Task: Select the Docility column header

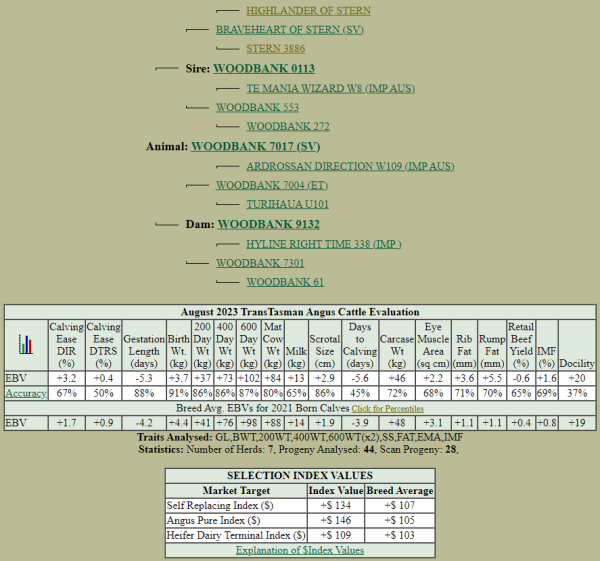Action: tap(577, 345)
